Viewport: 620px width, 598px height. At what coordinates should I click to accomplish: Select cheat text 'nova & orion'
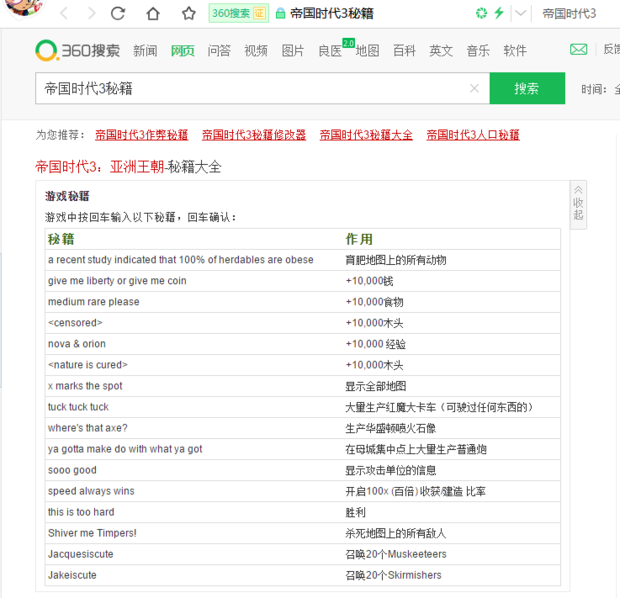click(77, 344)
